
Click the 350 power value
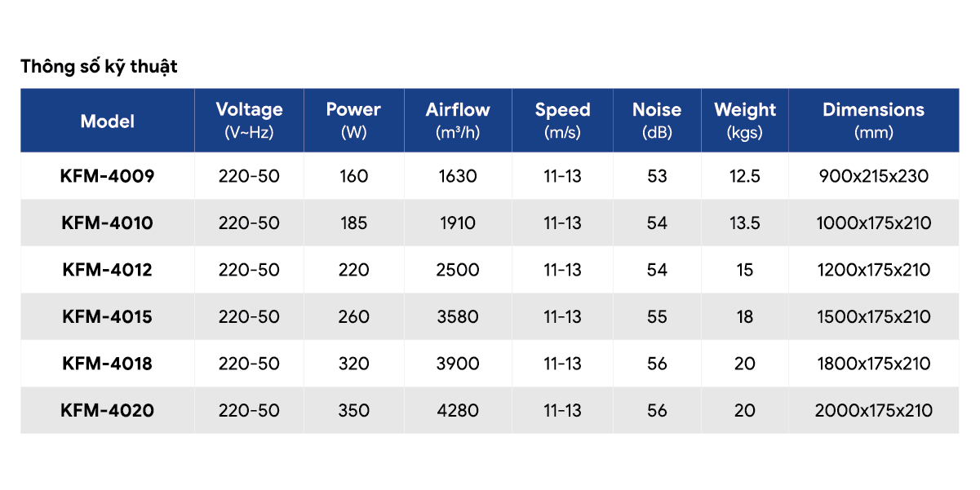353,411
